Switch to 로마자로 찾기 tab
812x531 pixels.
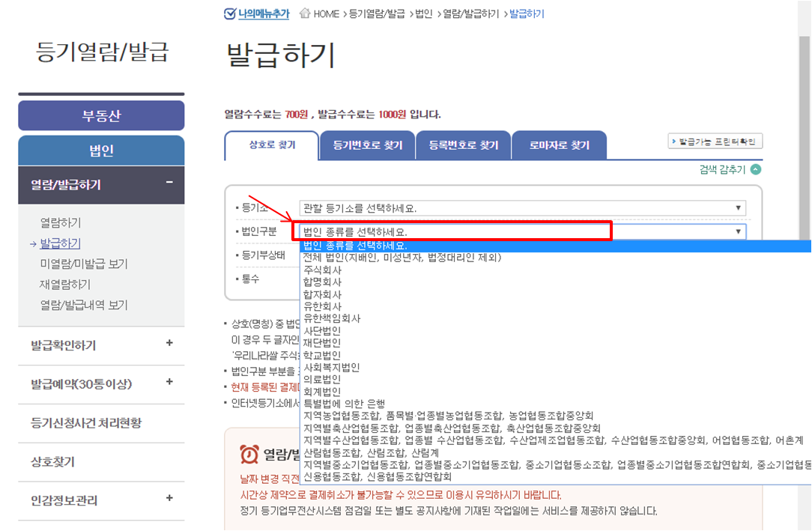560,145
